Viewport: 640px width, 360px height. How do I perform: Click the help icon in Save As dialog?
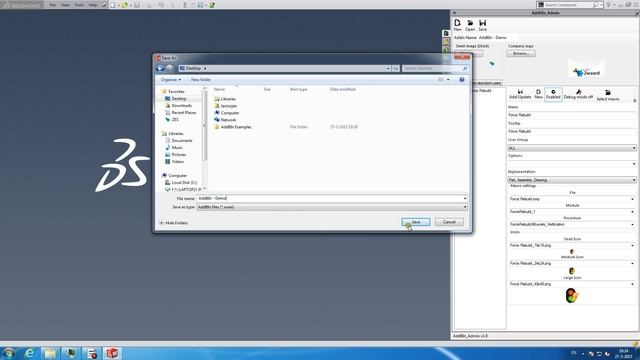click(x=462, y=80)
